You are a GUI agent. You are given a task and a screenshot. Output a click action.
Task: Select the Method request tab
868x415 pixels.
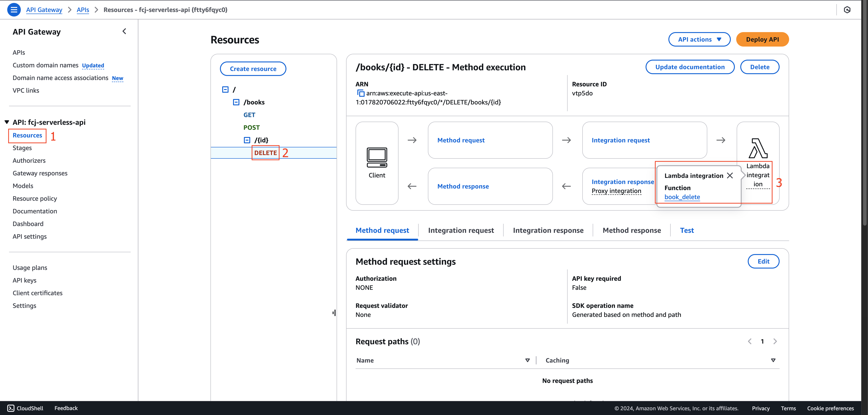(382, 230)
